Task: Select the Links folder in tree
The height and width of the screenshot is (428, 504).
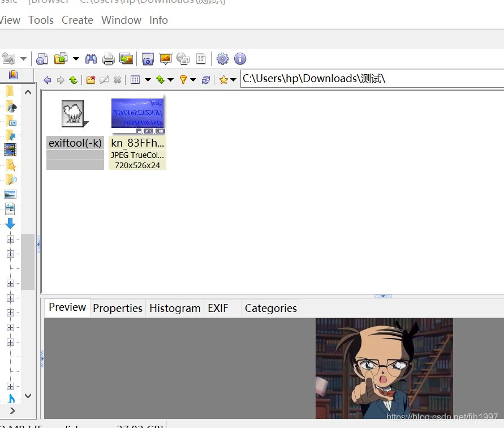Action: pos(11,135)
